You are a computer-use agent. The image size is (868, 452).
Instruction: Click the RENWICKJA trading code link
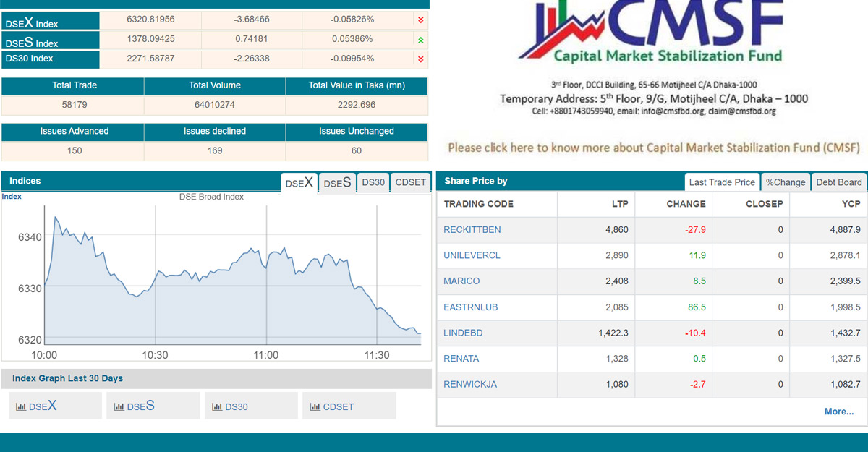coord(470,385)
